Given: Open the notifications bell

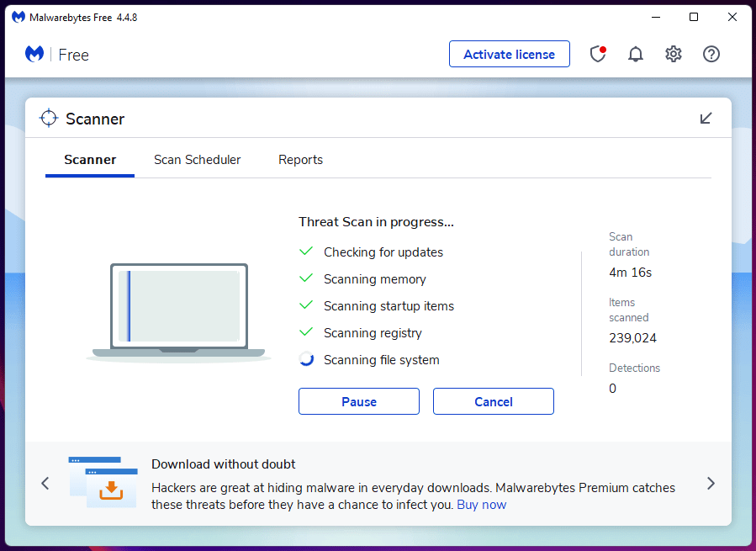Looking at the screenshot, I should point(636,54).
